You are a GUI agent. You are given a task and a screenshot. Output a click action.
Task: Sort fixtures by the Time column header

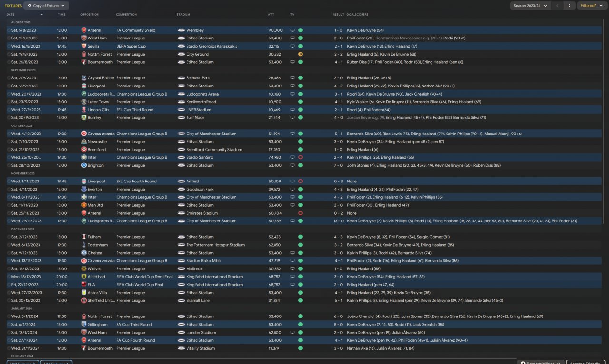[x=62, y=15]
